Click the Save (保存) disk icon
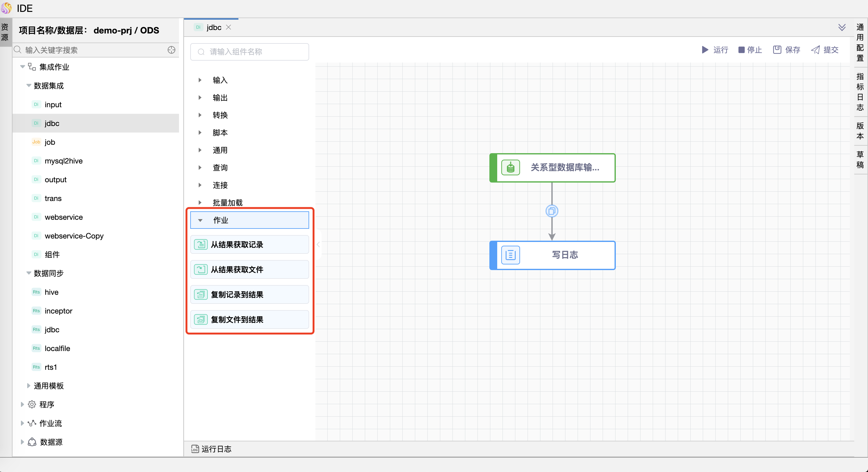This screenshot has height=472, width=868. point(777,50)
